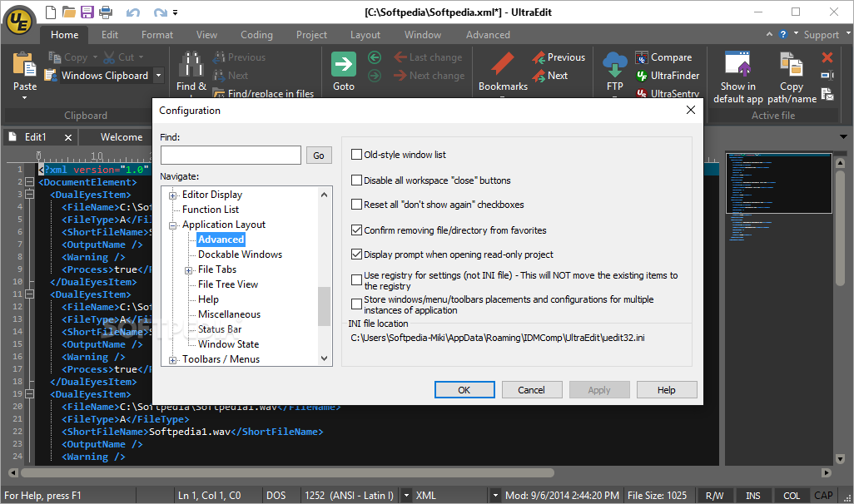Open the Paste dropdown arrow
The height and width of the screenshot is (504, 854).
point(24,98)
